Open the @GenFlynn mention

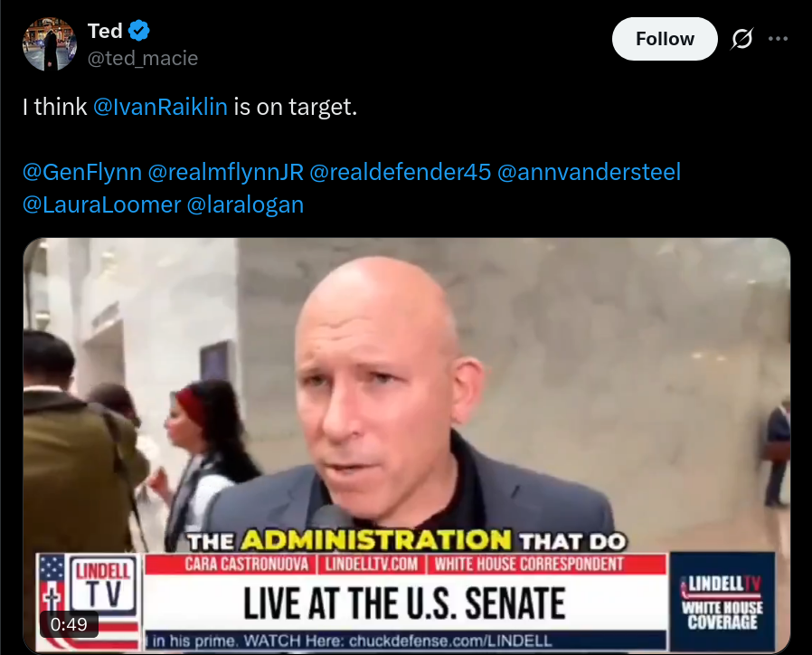click(x=82, y=172)
